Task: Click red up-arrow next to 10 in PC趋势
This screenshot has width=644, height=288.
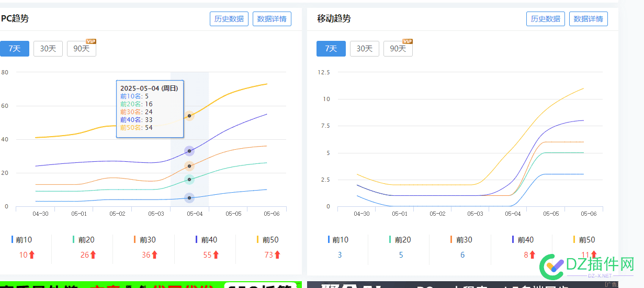Action: 31,255
